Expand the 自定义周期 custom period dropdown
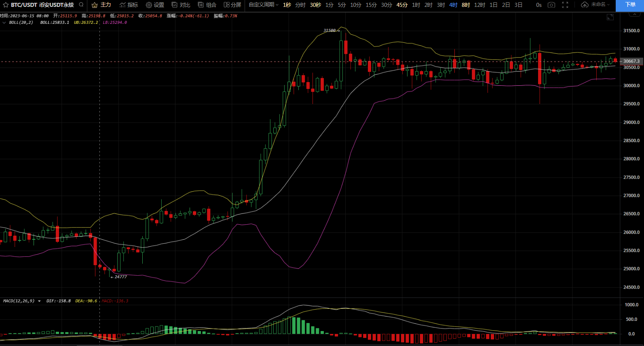Image resolution: width=644 pixels, height=346 pixels. point(263,5)
